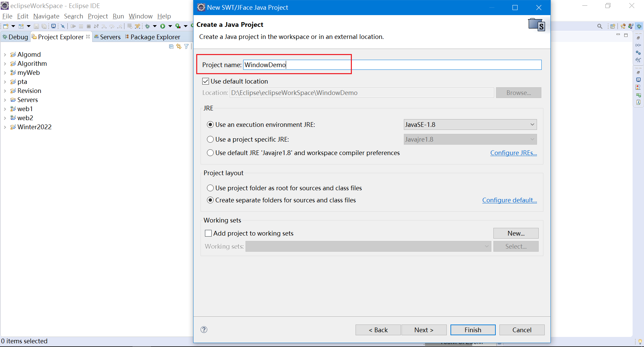644x347 pixels.
Task: Click the Finish button
Action: [473, 330]
